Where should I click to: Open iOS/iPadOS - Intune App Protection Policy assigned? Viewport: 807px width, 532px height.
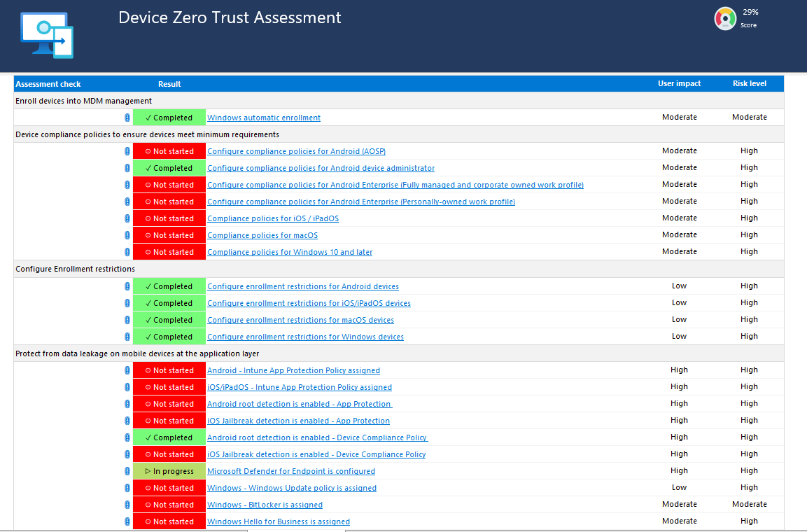click(300, 387)
